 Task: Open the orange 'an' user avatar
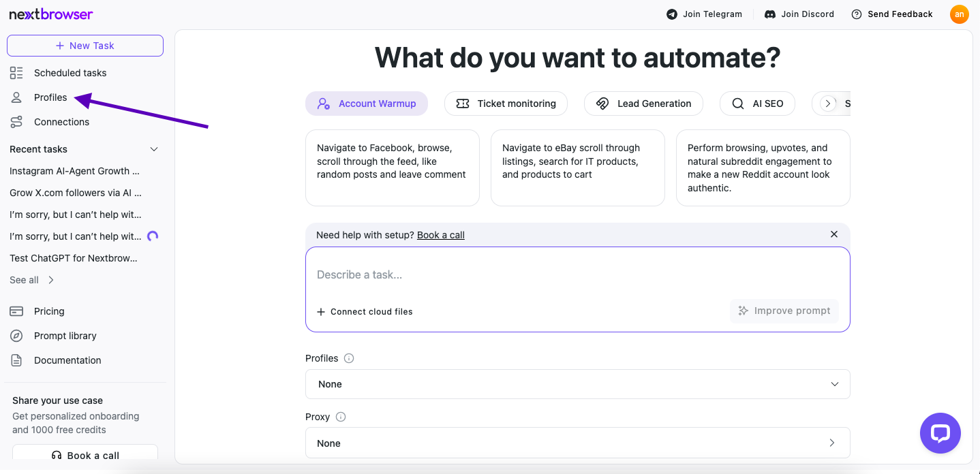pyautogui.click(x=960, y=14)
